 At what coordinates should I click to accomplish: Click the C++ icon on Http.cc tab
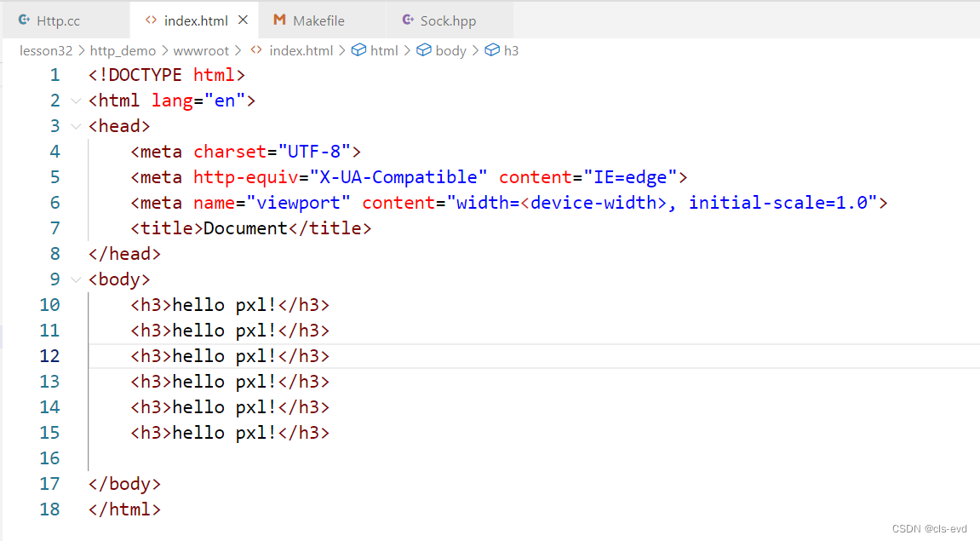point(24,20)
